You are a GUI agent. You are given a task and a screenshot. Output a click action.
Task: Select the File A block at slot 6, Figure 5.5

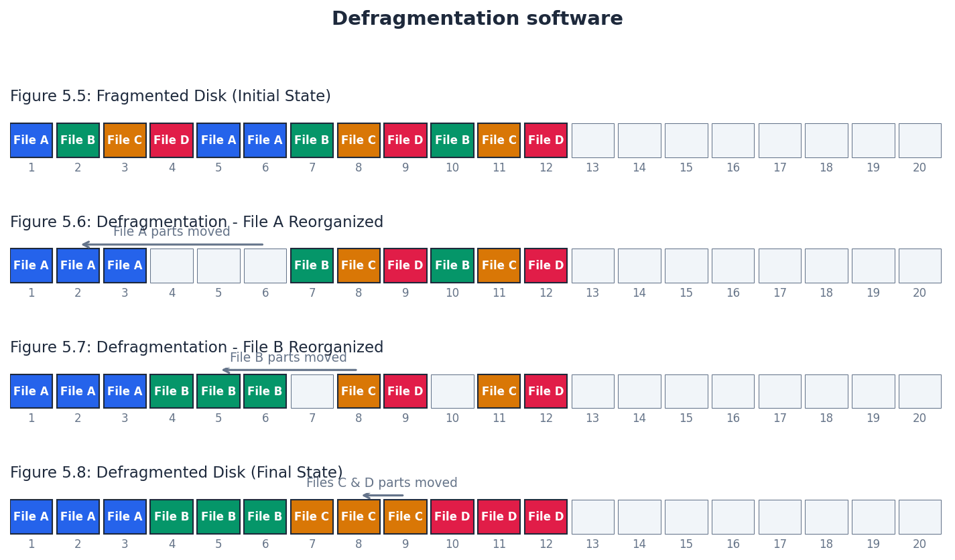click(x=265, y=140)
